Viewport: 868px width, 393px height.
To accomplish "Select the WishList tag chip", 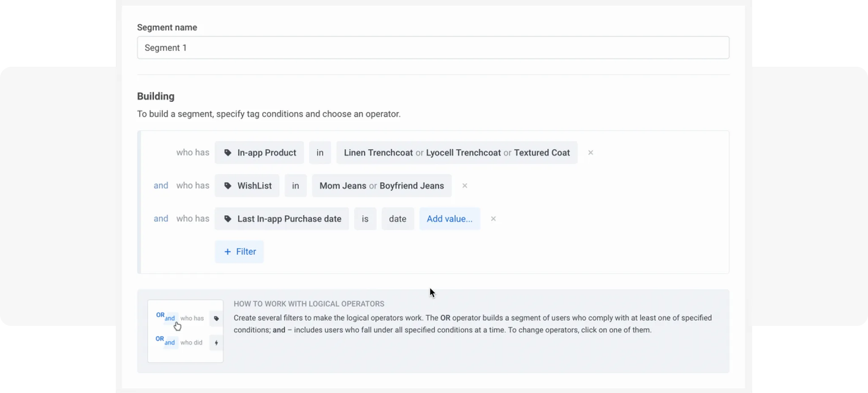I will pos(254,186).
